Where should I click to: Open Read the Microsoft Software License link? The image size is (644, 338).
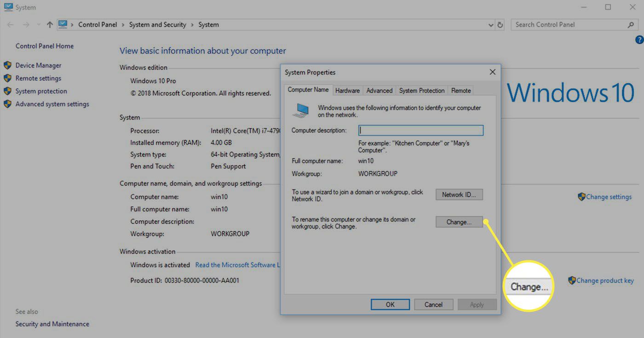(x=238, y=265)
